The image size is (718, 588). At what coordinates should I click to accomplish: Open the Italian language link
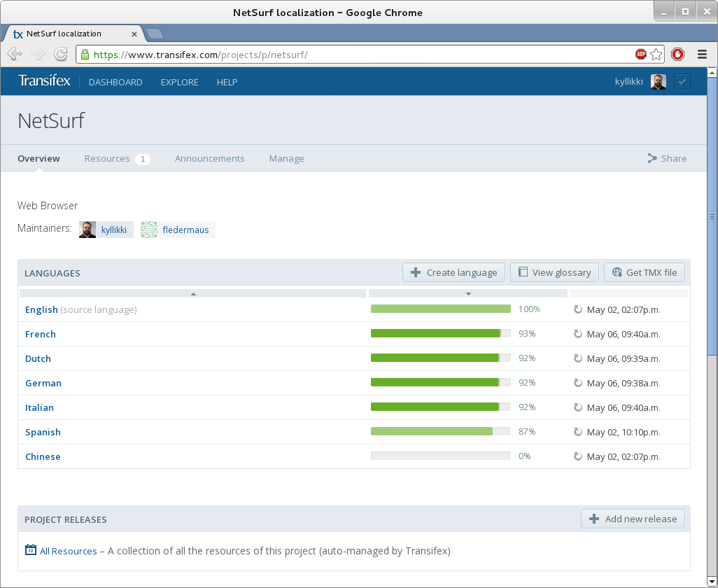pos(39,407)
